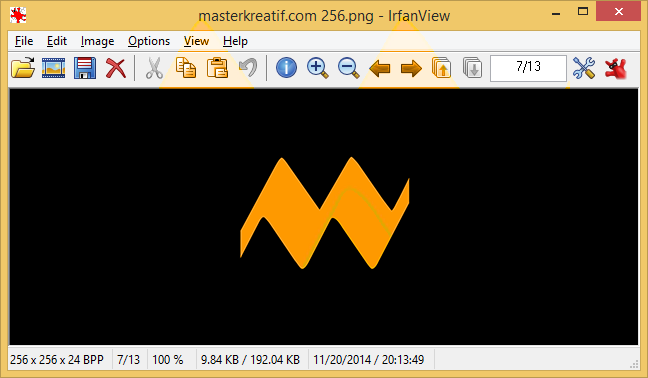Open the Edit menu

[x=57, y=41]
